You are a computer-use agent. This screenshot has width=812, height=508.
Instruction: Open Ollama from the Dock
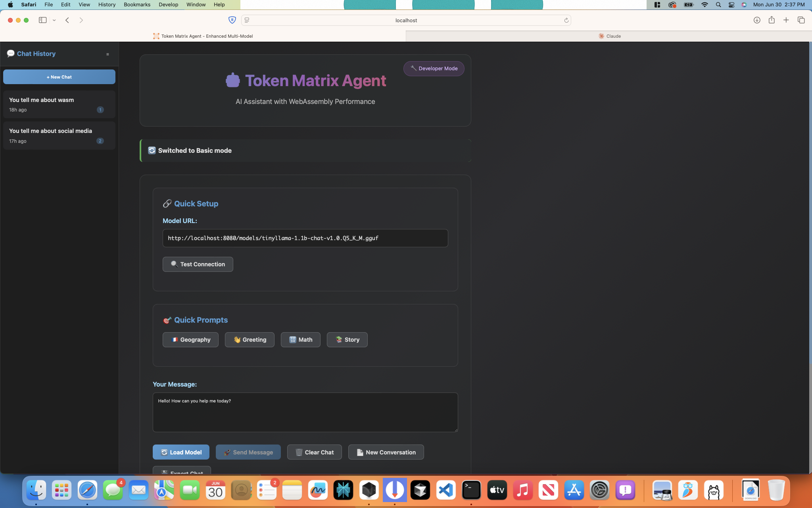(714, 491)
